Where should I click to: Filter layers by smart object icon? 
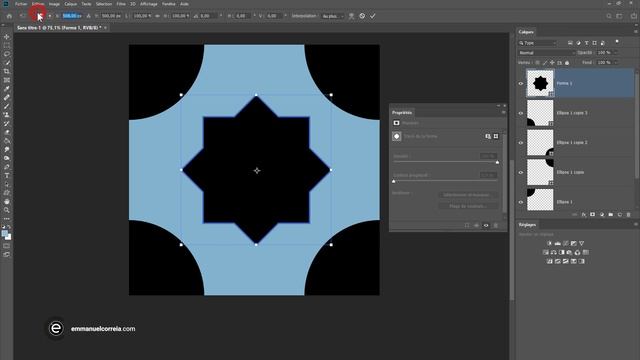[603, 43]
